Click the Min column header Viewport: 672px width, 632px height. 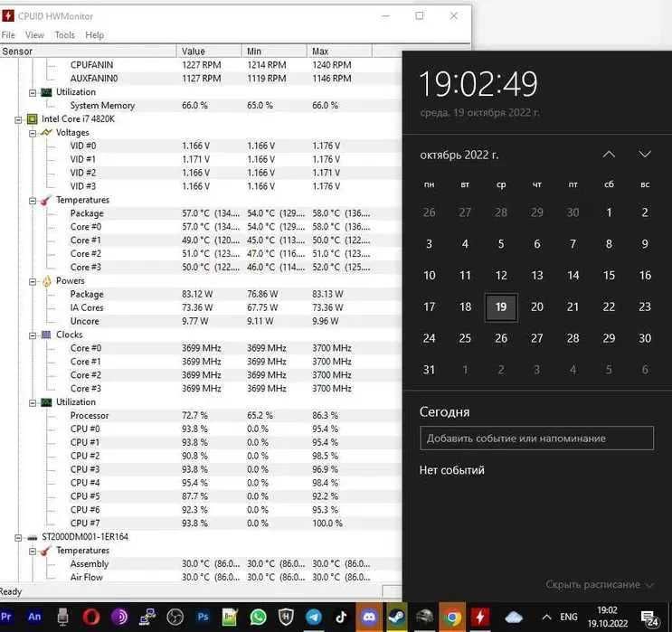274,51
